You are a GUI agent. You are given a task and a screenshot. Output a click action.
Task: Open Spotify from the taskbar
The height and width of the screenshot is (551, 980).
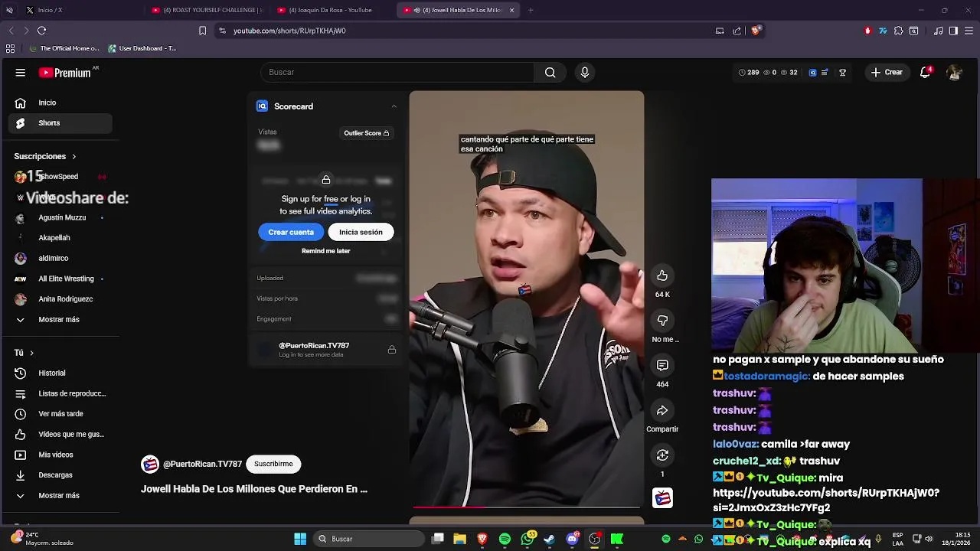(x=505, y=539)
